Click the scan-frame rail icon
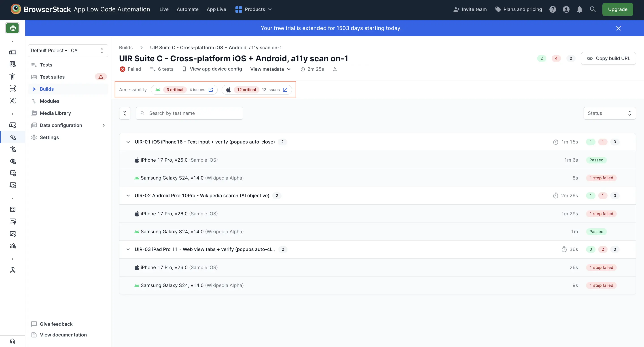 tap(13, 88)
